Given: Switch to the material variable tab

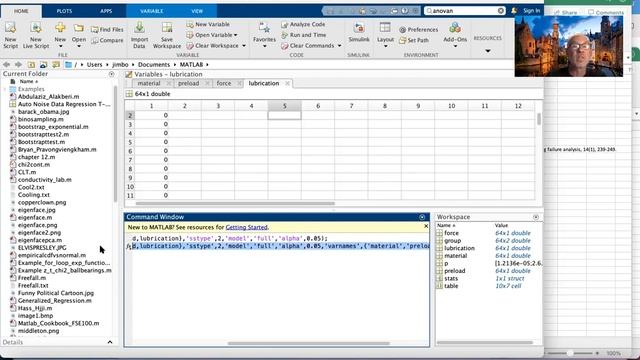Looking at the screenshot, I should pyautogui.click(x=149, y=83).
